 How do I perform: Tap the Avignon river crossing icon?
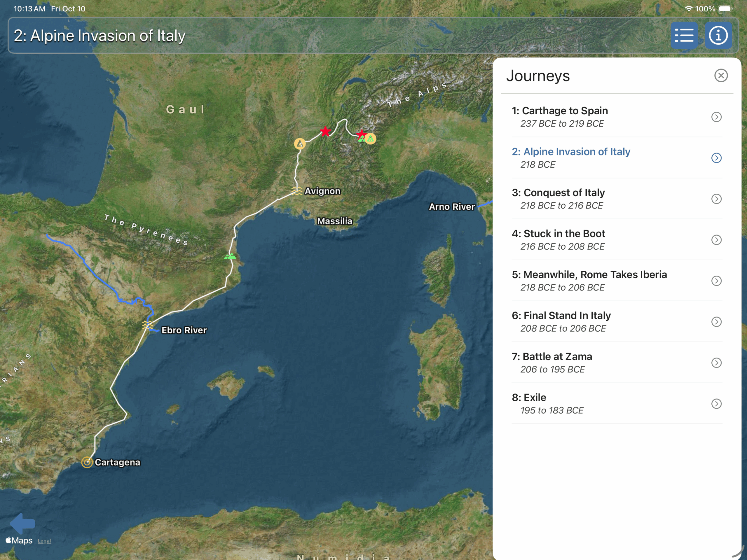[x=296, y=191]
